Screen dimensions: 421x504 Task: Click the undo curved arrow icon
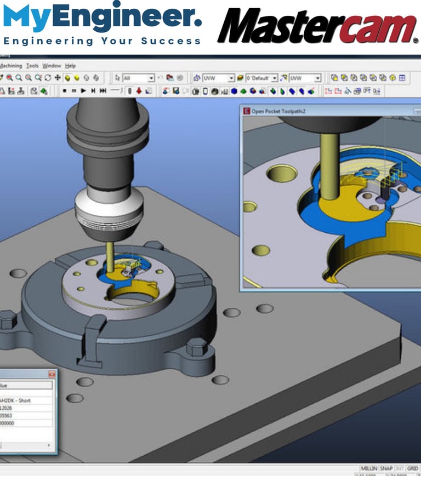[160, 78]
